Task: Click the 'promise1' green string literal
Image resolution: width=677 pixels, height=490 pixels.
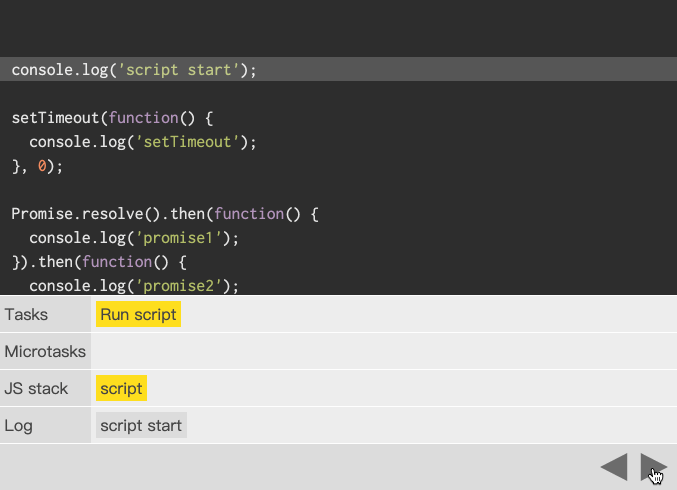Action: pyautogui.click(x=178, y=238)
